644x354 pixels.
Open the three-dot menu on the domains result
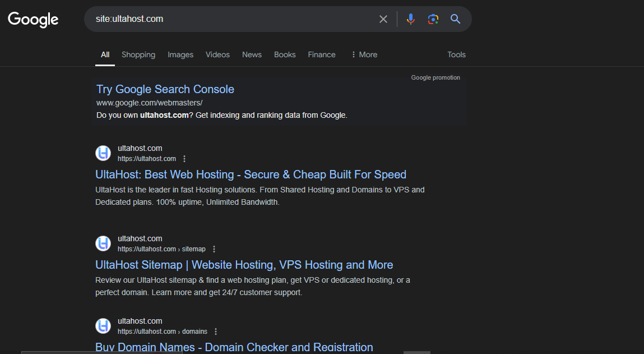pos(216,331)
